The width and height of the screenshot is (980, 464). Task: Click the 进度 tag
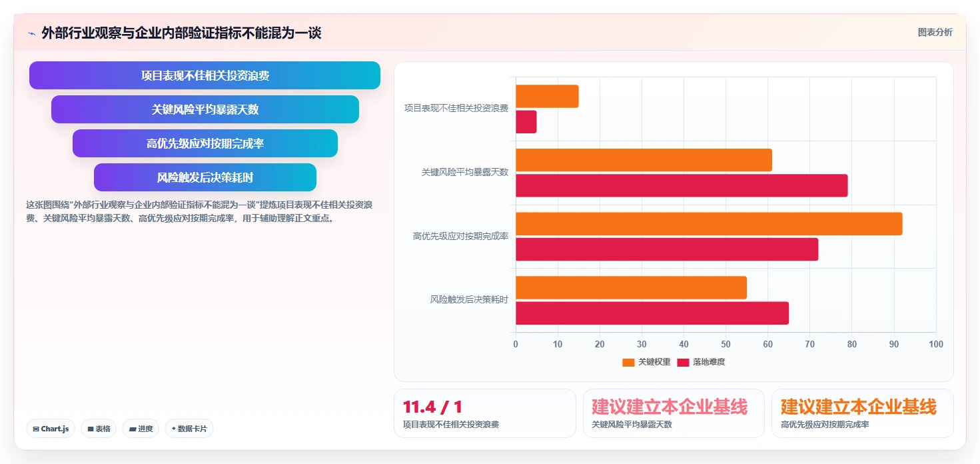(141, 429)
